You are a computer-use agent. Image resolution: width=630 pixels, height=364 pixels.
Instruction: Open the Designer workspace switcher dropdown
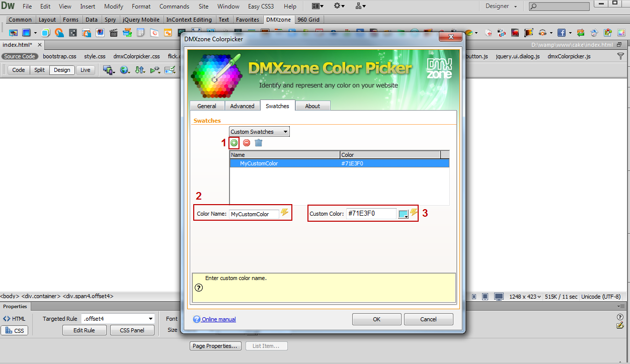(501, 6)
